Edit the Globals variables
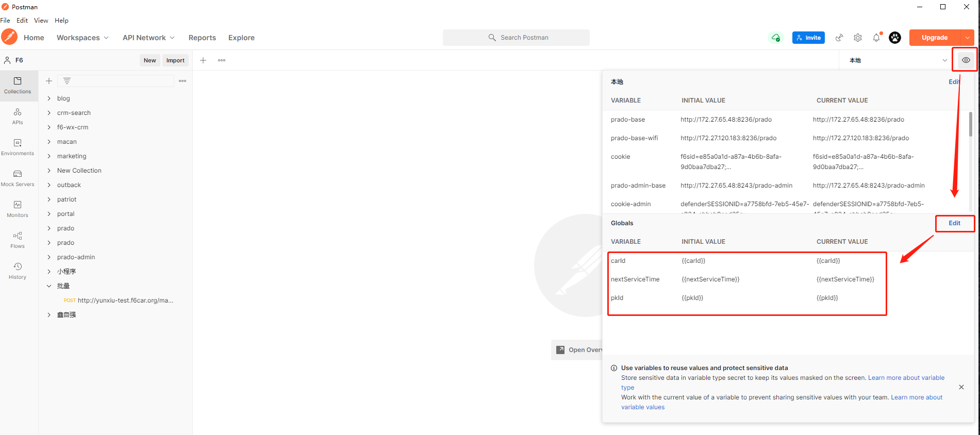This screenshot has height=435, width=980. (x=955, y=223)
